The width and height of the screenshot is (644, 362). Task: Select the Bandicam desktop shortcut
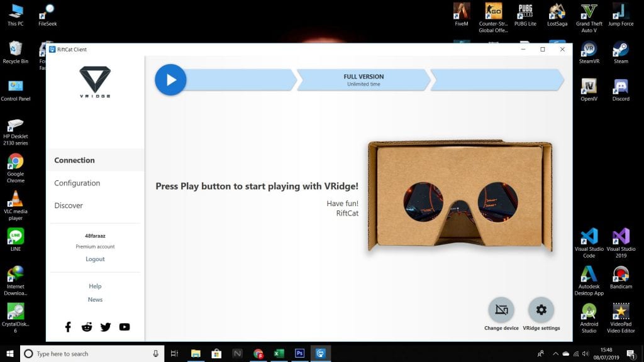click(621, 278)
